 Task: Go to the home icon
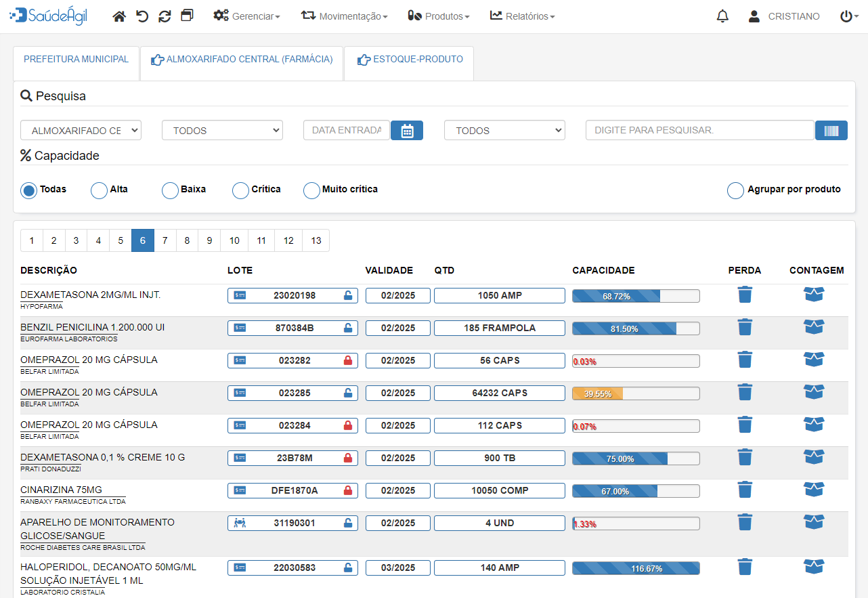[119, 16]
